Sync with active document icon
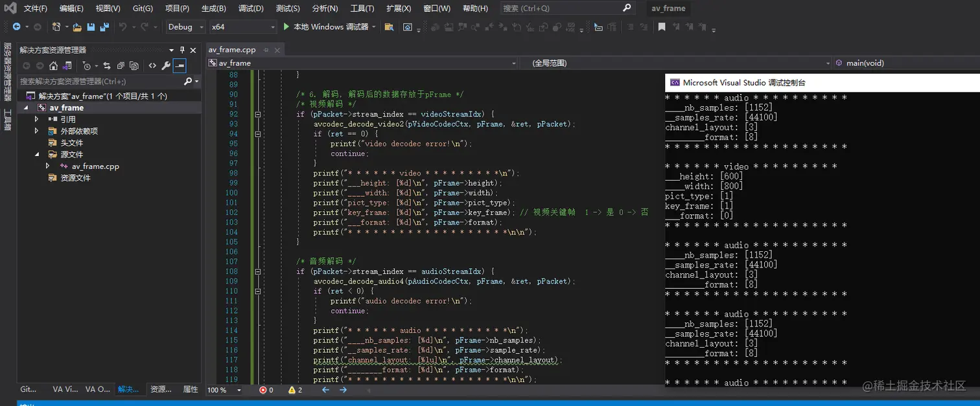The width and height of the screenshot is (980, 406). tap(108, 66)
